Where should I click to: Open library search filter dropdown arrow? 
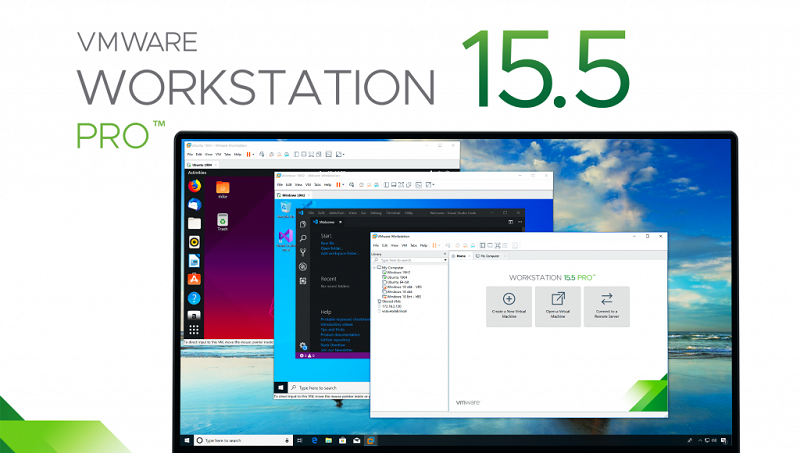(445, 260)
